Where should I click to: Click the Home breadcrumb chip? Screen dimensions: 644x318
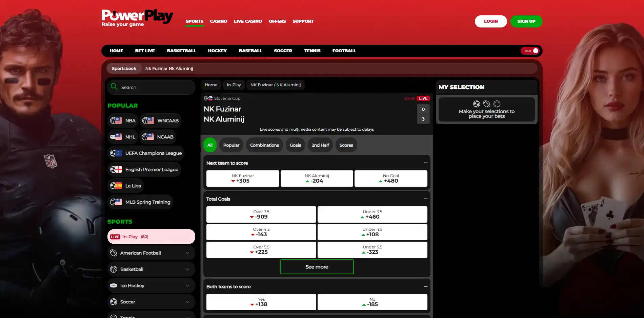(211, 85)
